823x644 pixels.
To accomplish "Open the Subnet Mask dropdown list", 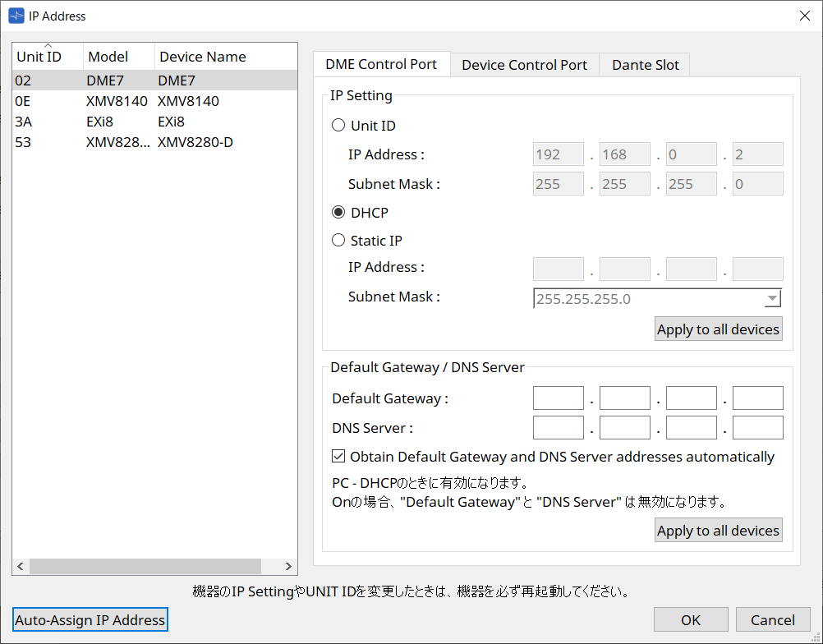I will (x=771, y=298).
